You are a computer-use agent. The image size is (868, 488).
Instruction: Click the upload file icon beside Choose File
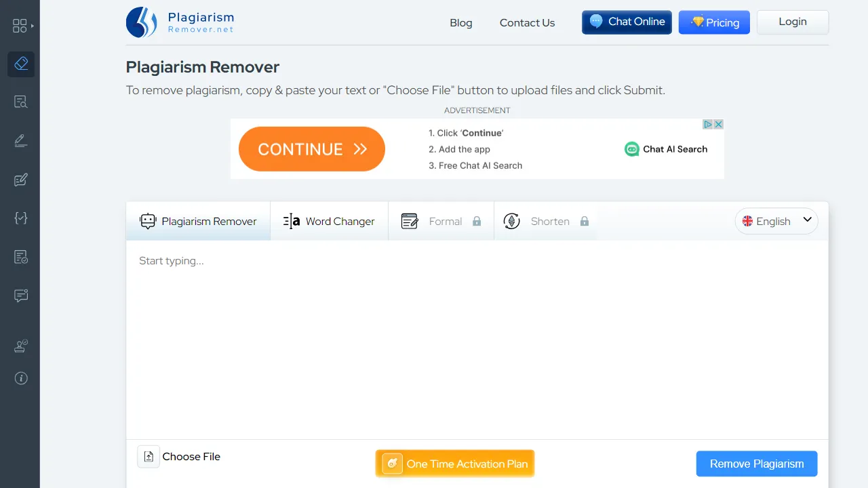tap(149, 457)
